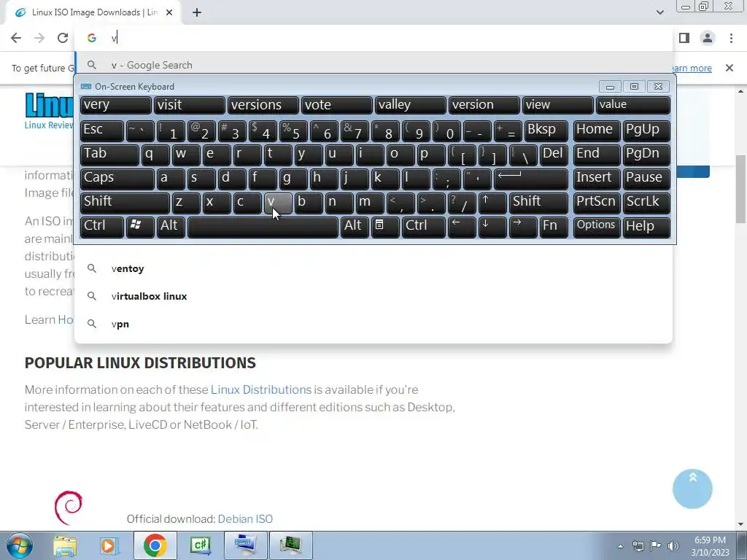Image resolution: width=747 pixels, height=560 pixels.
Task: Toggle the right Shift key
Action: click(538, 203)
